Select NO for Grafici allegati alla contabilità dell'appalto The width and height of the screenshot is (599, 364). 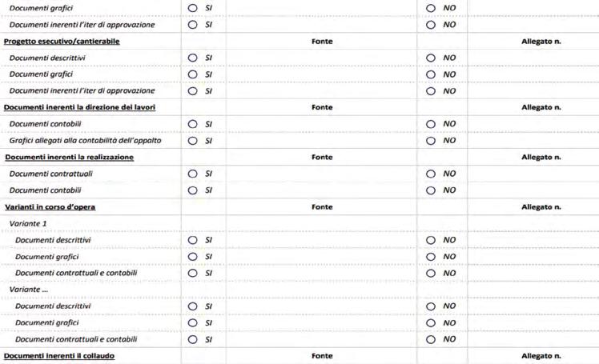(x=431, y=141)
